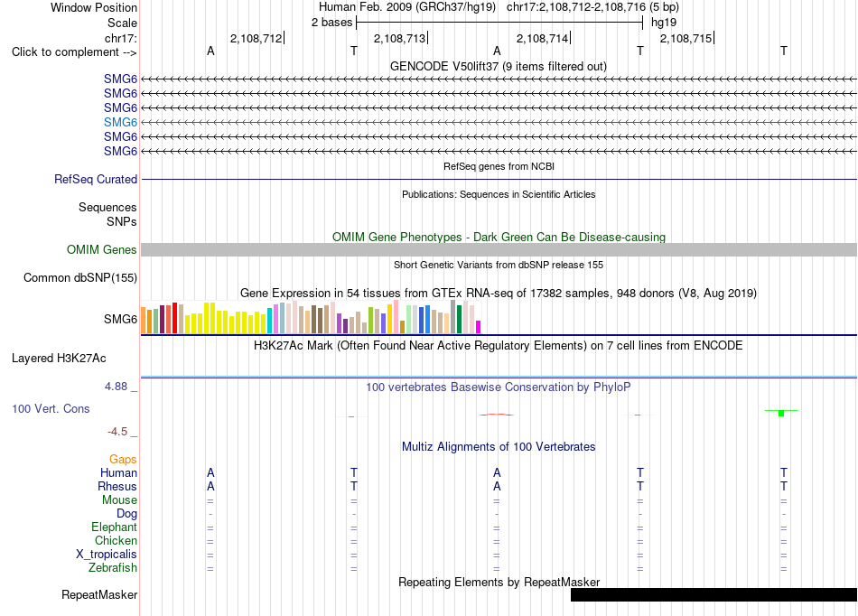Viewport: 858px width, 616px height.
Task: Open the RefSeq genes from NCBI title
Action: coord(499,166)
